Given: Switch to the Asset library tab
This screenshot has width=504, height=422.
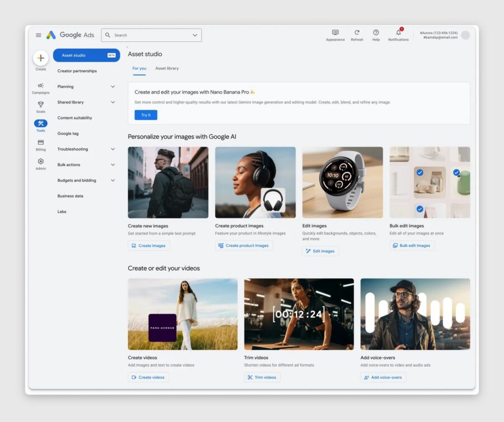Looking at the screenshot, I should click(x=167, y=68).
